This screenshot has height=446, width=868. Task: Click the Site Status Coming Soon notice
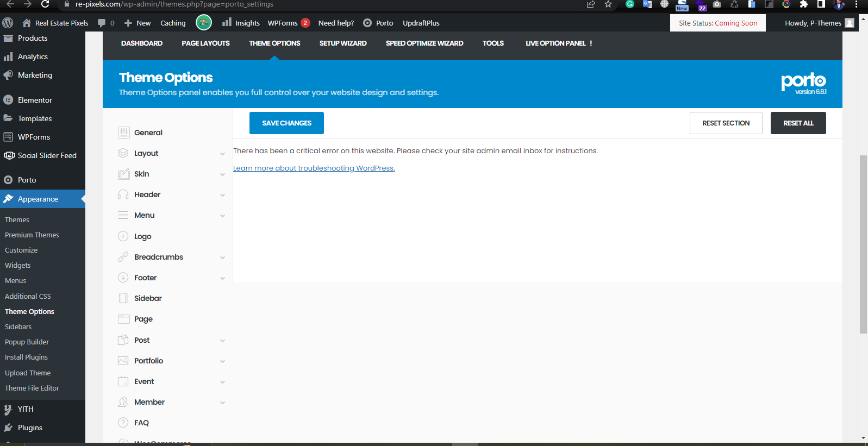pyautogui.click(x=717, y=23)
